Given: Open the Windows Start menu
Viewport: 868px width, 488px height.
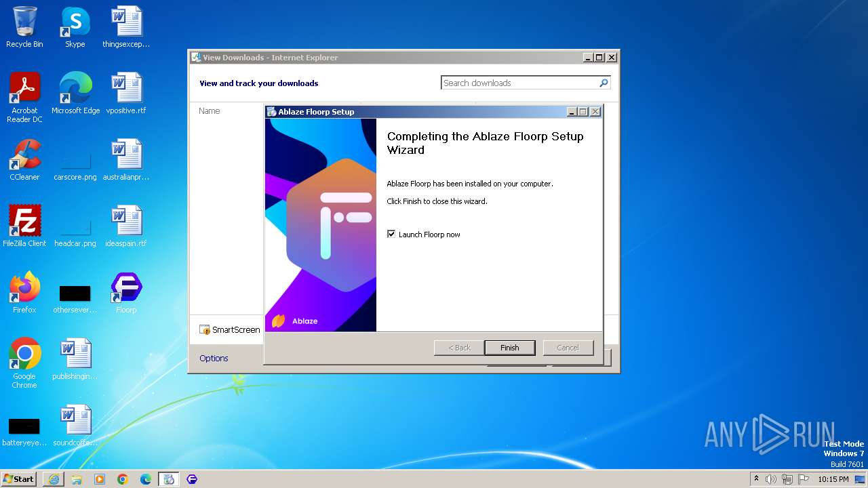Looking at the screenshot, I should [x=19, y=479].
